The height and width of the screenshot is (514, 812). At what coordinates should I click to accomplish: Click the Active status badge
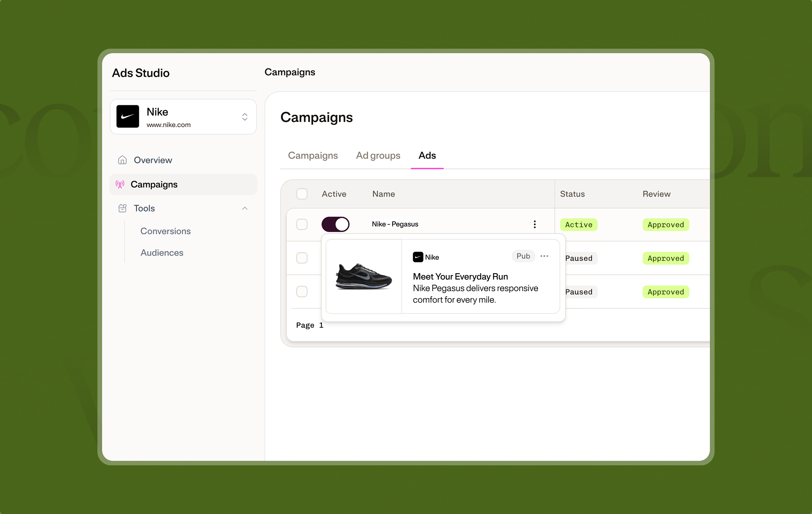click(x=579, y=225)
